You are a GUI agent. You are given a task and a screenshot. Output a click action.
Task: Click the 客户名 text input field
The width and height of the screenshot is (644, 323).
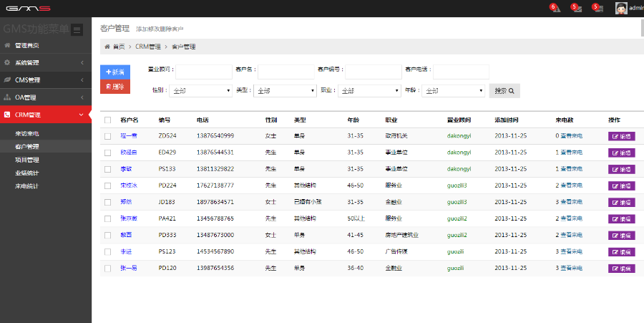coord(286,72)
